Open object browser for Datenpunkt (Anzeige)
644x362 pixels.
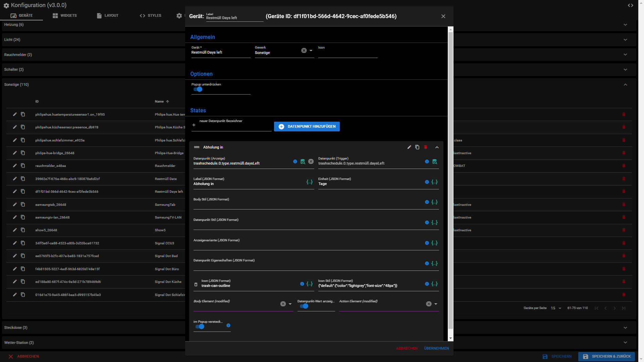(x=303, y=162)
